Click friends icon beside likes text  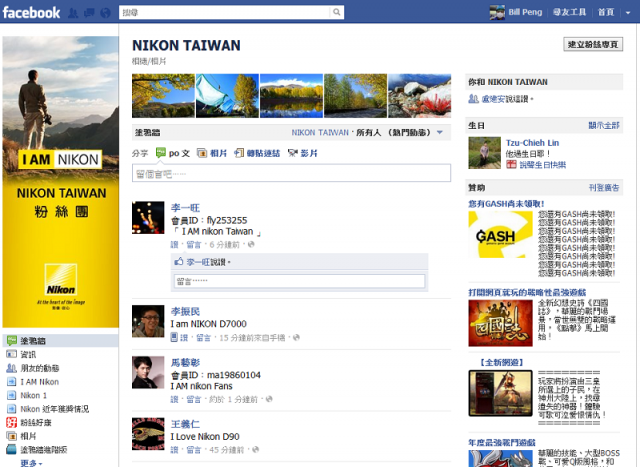tap(473, 98)
